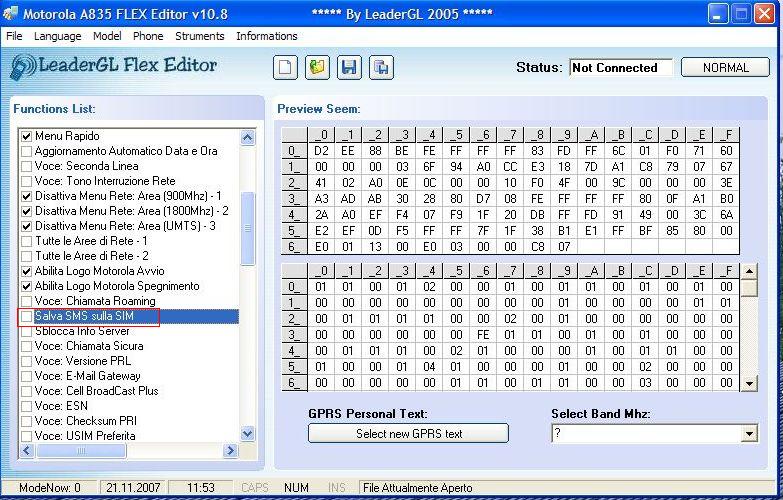Enable Voce: Cell BroadCast Plus
This screenshot has width=783, height=500.
point(26,391)
